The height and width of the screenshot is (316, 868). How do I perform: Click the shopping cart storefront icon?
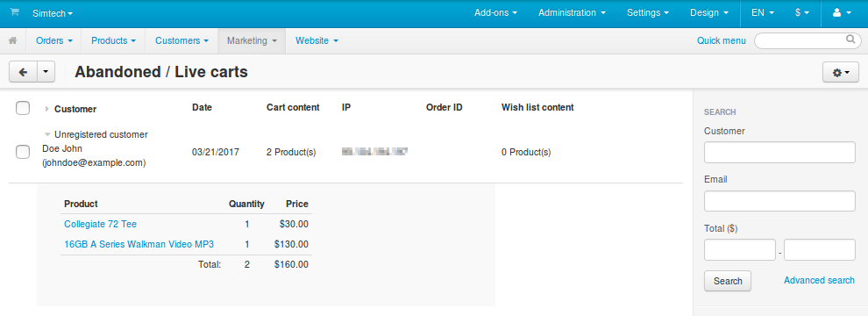pyautogui.click(x=14, y=12)
